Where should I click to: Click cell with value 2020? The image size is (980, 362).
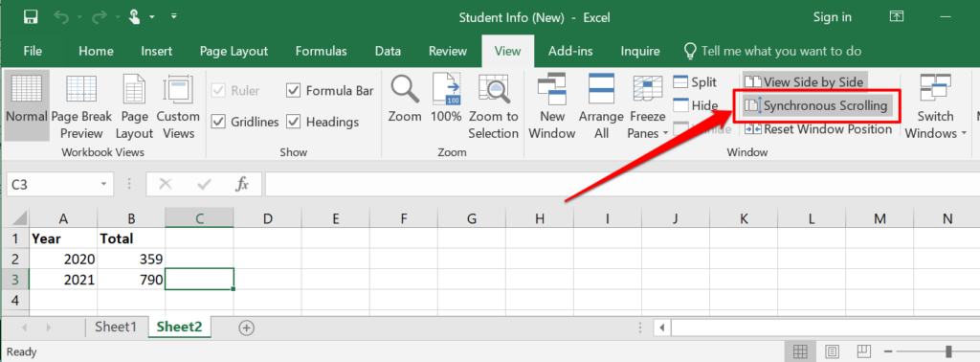coord(63,259)
